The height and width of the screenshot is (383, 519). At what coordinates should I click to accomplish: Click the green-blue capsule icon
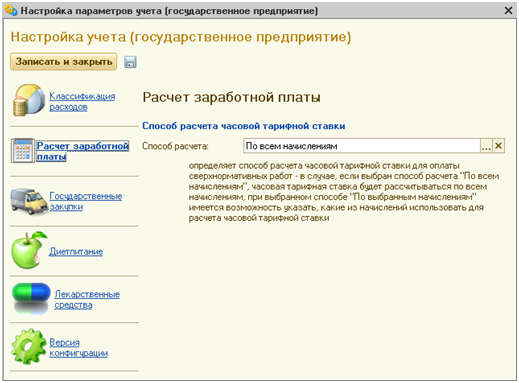(31, 299)
